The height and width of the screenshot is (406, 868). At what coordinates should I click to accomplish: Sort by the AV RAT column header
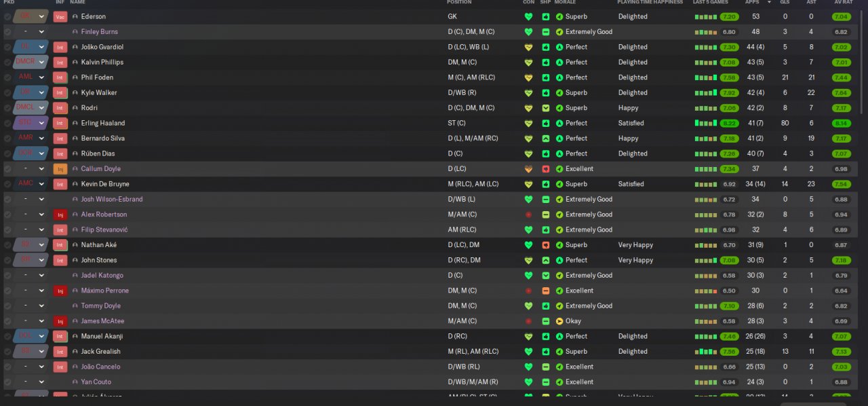(842, 3)
